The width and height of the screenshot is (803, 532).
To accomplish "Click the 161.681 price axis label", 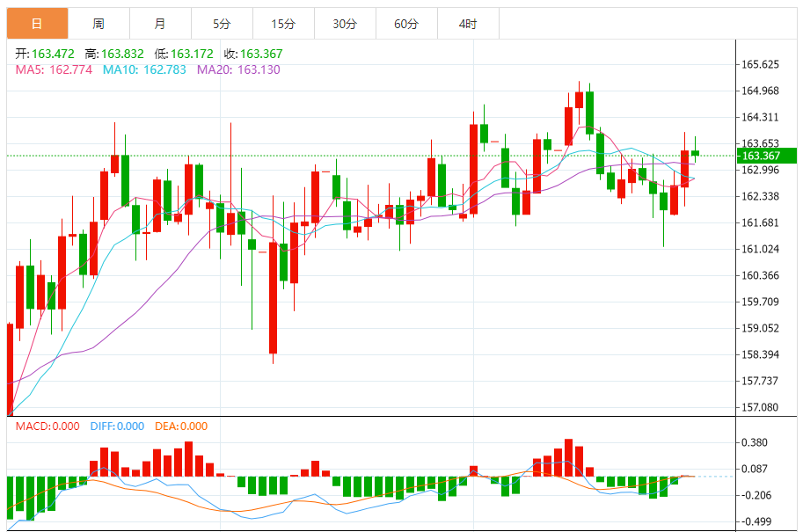I will pyautogui.click(x=760, y=222).
